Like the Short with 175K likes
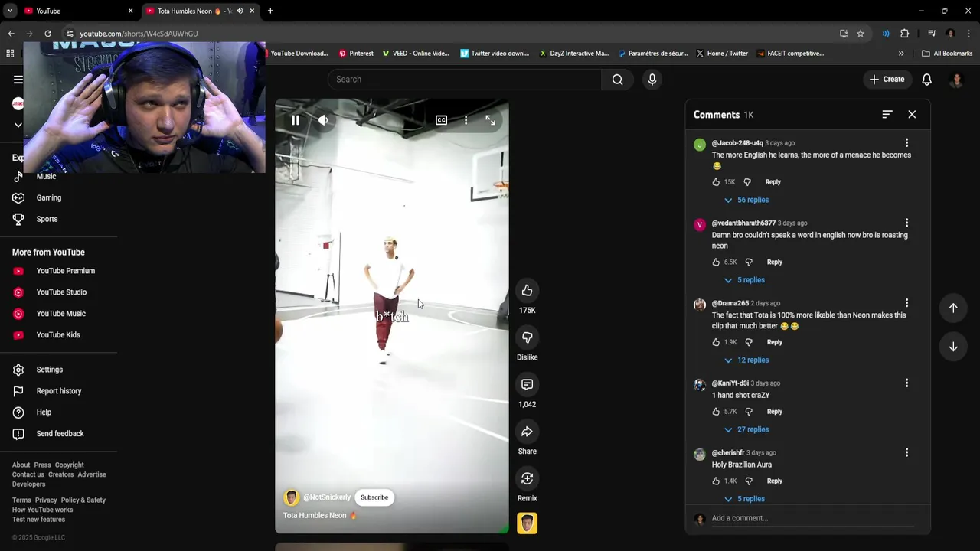The image size is (980, 551). [527, 291]
